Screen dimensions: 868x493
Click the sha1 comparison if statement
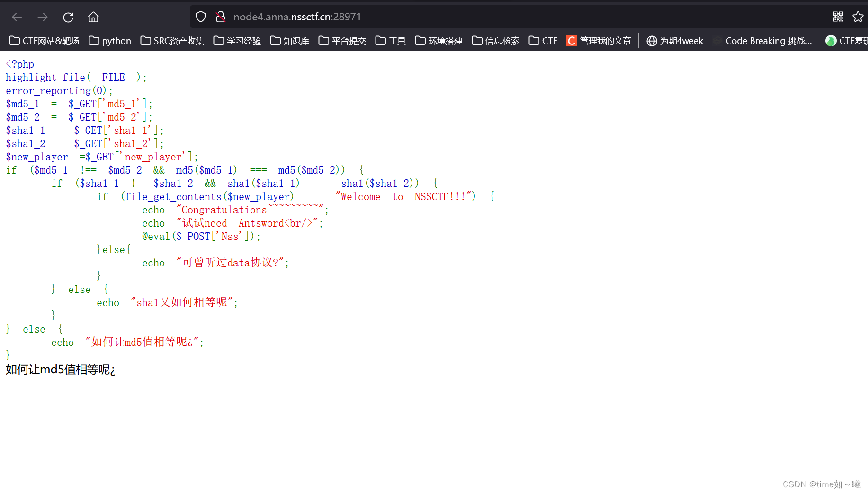click(245, 184)
